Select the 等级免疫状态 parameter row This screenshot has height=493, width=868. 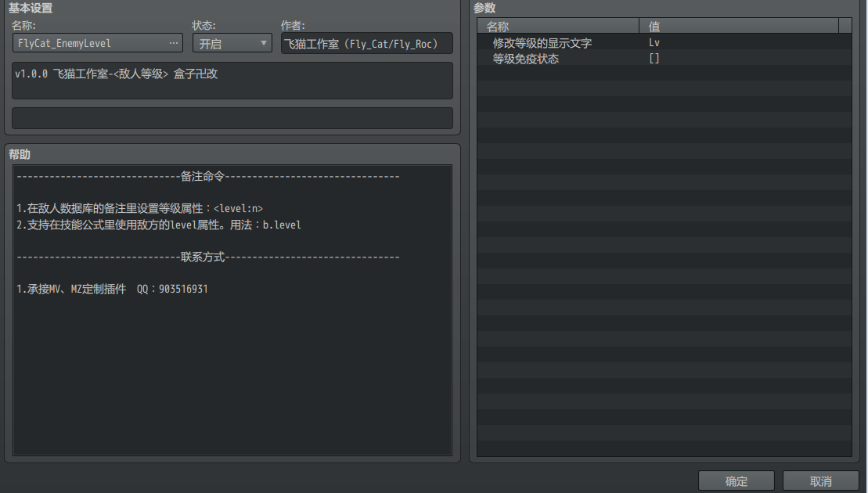pos(665,59)
